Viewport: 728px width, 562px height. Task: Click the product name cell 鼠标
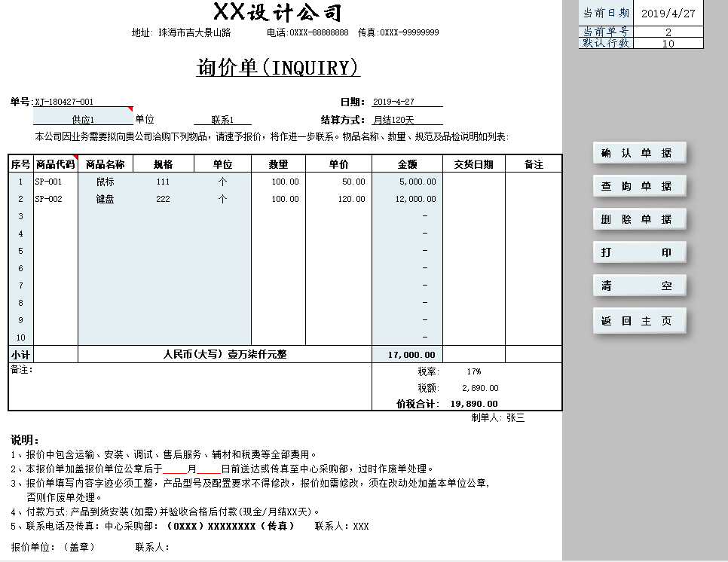tap(106, 182)
